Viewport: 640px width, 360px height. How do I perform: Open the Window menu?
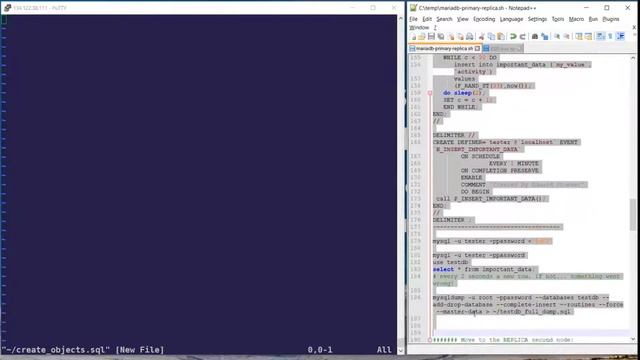[x=419, y=27]
